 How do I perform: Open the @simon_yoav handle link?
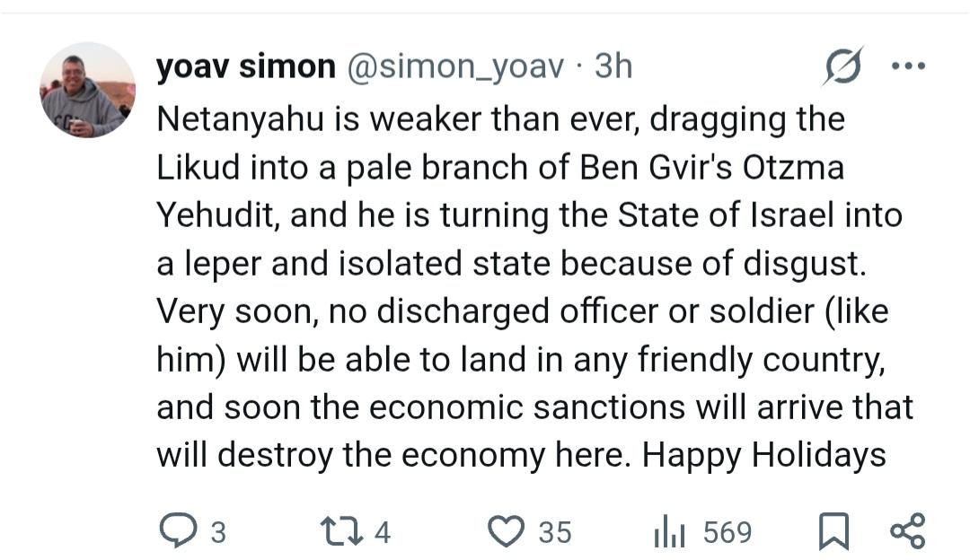(x=454, y=67)
